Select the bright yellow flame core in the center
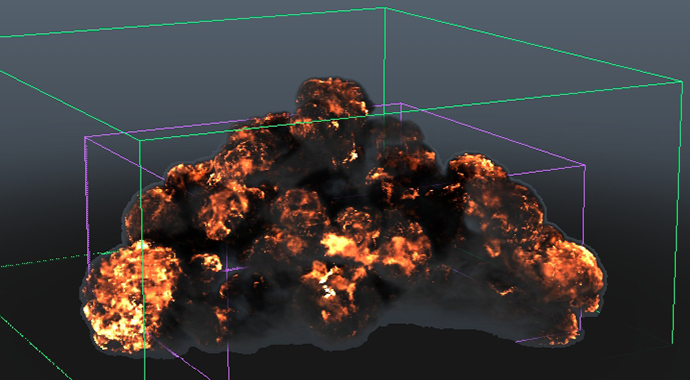690x380 pixels. pos(339,245)
